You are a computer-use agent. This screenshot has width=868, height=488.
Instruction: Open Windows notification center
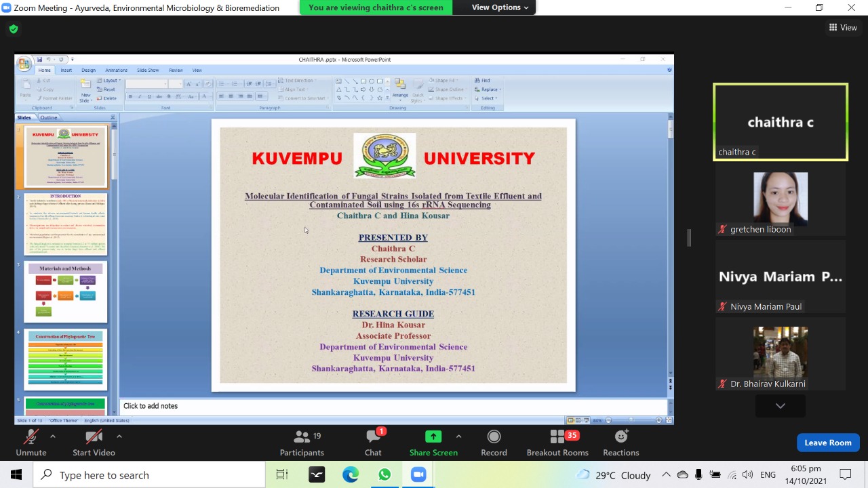point(846,475)
